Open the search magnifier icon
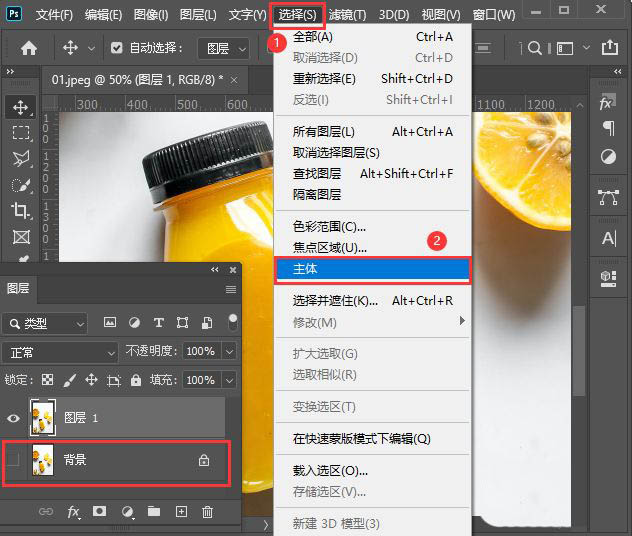The width and height of the screenshot is (632, 536). (x=534, y=48)
